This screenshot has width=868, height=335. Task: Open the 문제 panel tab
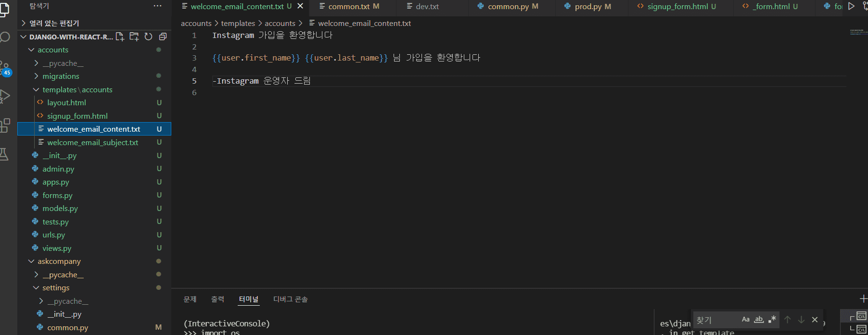click(x=190, y=299)
